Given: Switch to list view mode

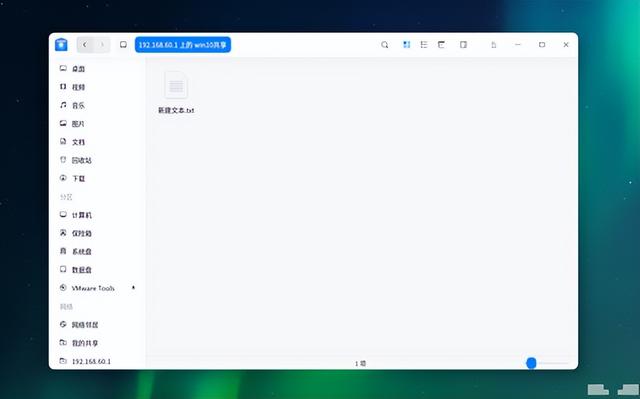Looking at the screenshot, I should (x=424, y=44).
